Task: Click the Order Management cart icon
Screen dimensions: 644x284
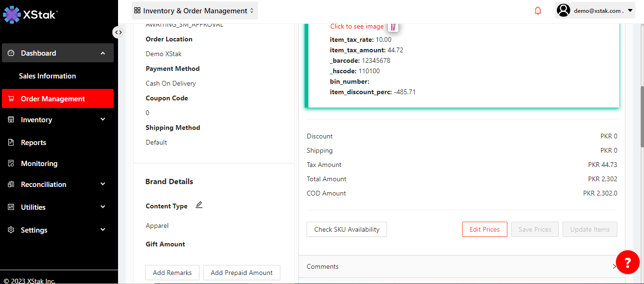Action: [11, 99]
